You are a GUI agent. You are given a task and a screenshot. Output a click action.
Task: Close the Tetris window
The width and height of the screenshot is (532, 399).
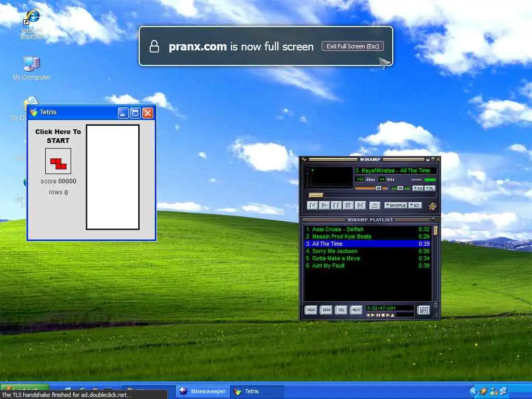coord(148,113)
